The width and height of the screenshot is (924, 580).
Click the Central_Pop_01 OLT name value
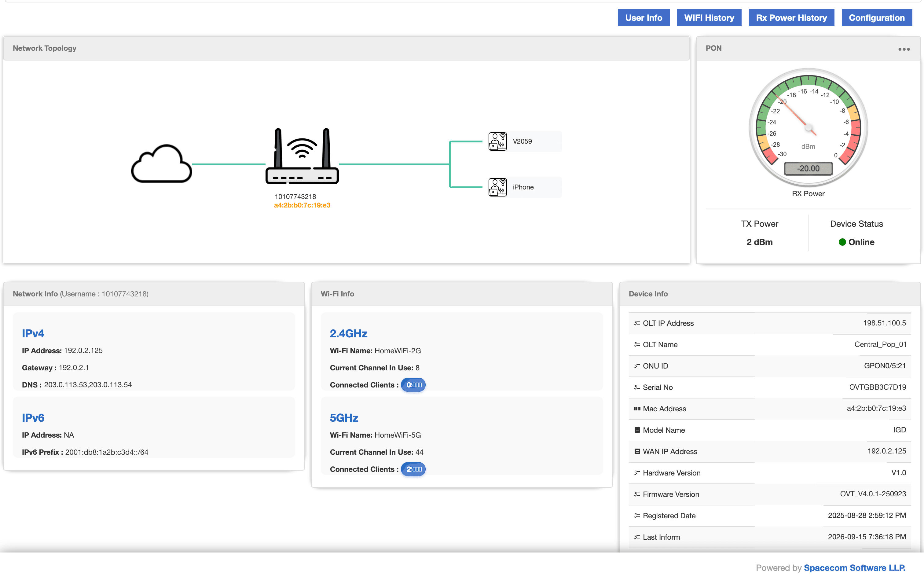click(x=880, y=344)
